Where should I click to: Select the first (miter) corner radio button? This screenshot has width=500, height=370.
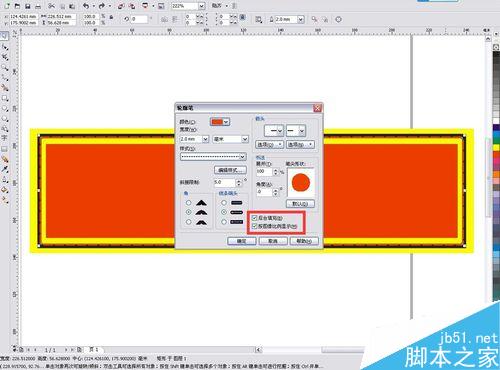tap(189, 203)
